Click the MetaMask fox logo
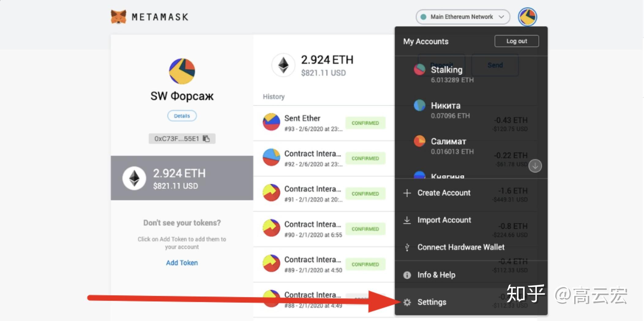 tap(118, 17)
